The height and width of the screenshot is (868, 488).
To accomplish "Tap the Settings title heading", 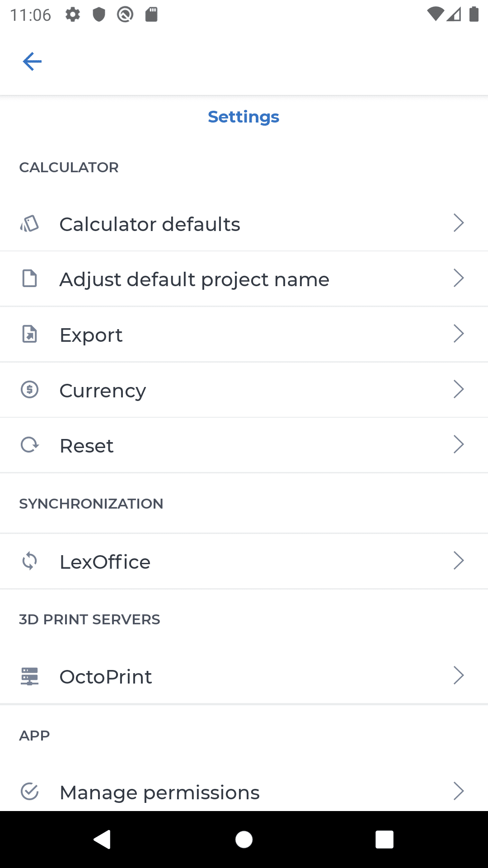I will (244, 117).
